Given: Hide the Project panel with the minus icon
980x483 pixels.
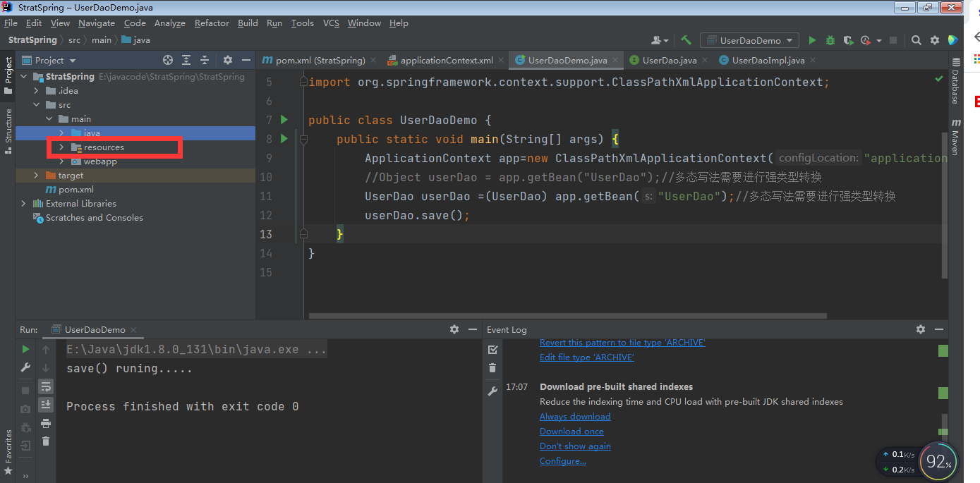Looking at the screenshot, I should click(246, 60).
